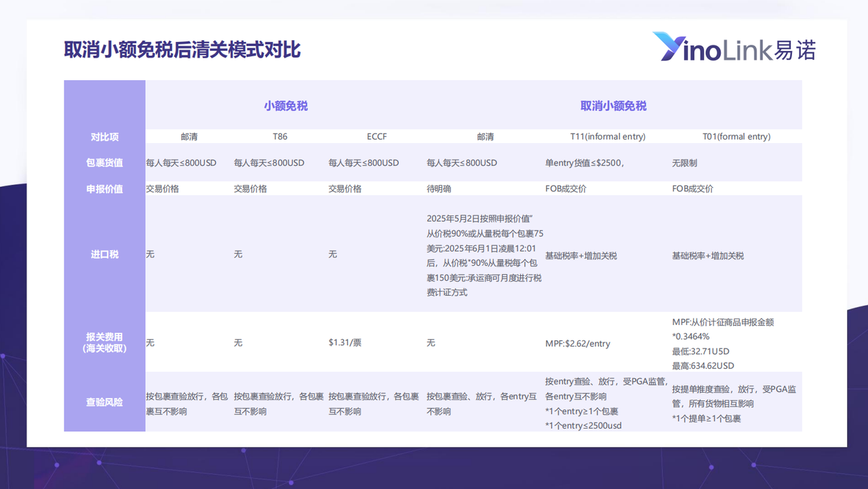Click the ECCF column header

(x=376, y=136)
